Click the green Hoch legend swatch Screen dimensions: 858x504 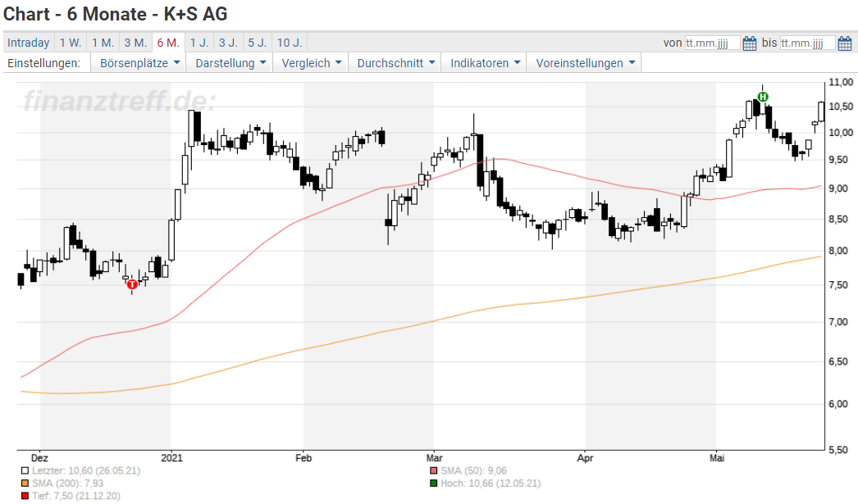pos(434,484)
